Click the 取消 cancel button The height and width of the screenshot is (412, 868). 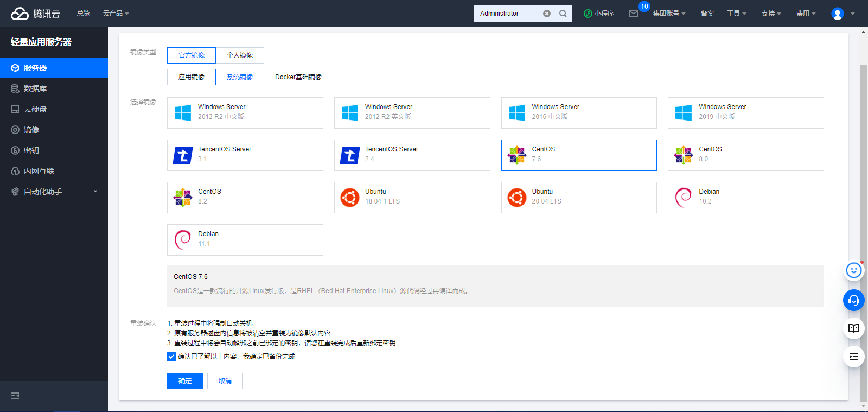225,381
